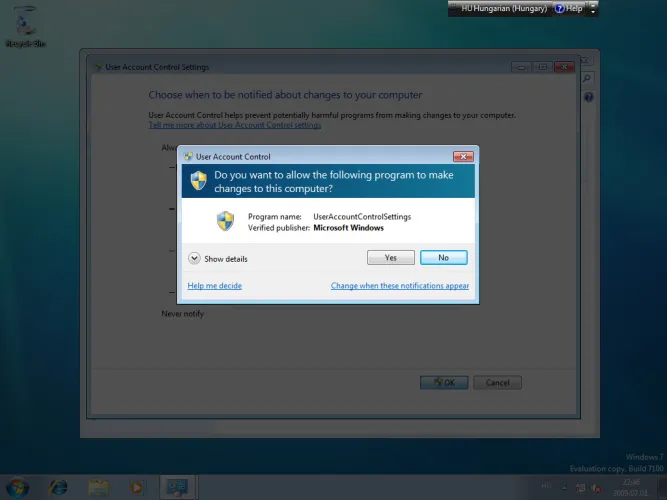667x500 pixels.
Task: Click Cancel in UAC Settings window
Action: tap(497, 382)
